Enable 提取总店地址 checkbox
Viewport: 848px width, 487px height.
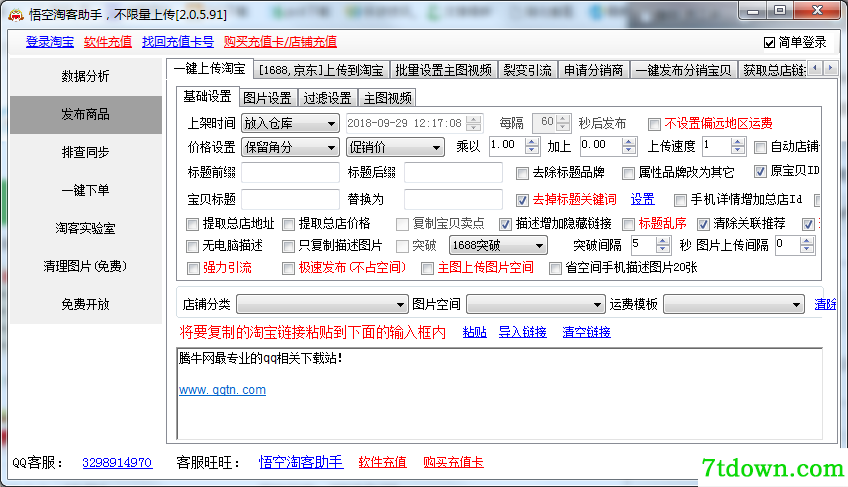(x=193, y=224)
